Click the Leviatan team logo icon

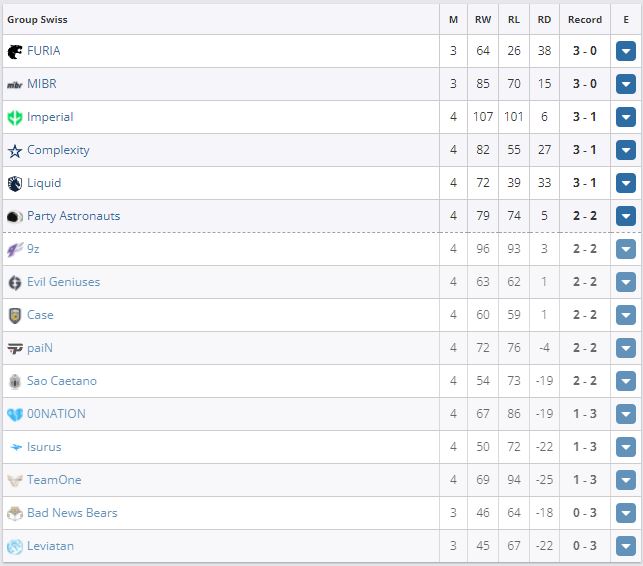point(15,546)
